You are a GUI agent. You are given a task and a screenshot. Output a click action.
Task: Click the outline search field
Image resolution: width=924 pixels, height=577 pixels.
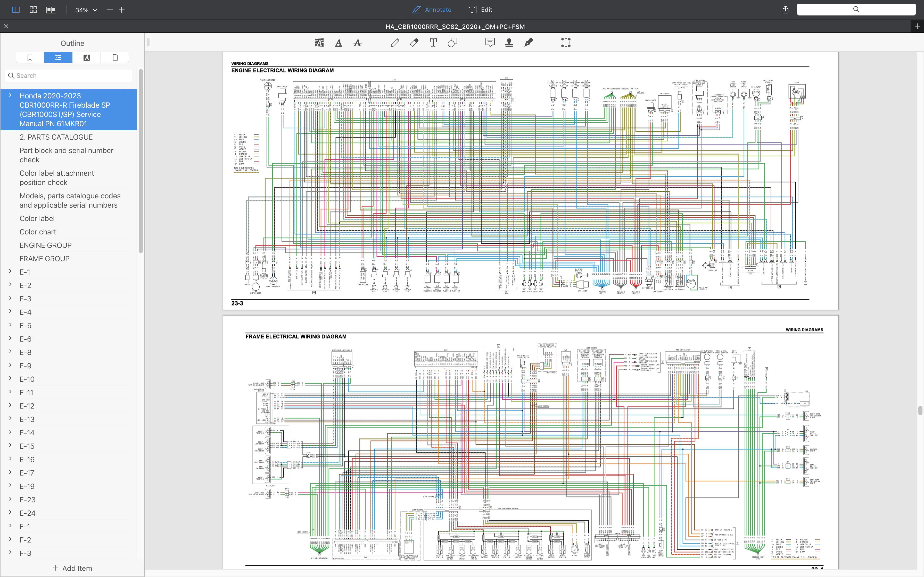69,75
